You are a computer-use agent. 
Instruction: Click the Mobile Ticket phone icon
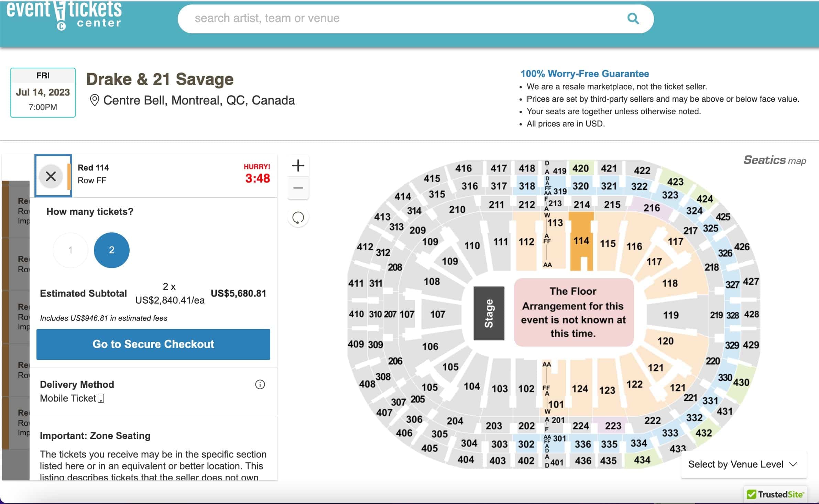click(x=100, y=398)
